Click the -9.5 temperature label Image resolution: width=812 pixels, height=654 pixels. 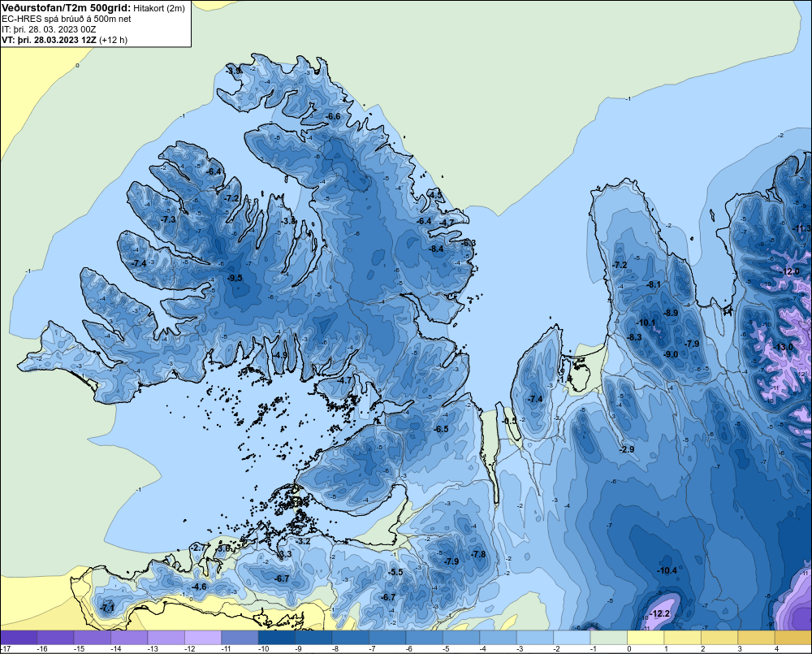pos(235,279)
